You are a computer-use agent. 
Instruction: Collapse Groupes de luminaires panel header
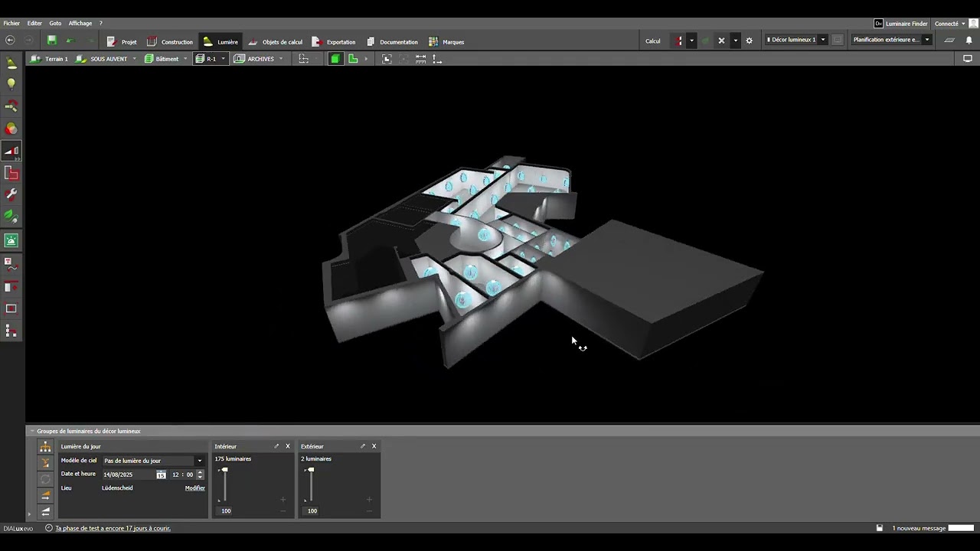tap(33, 431)
